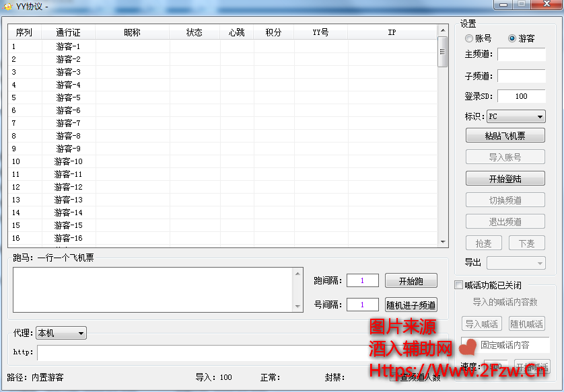Click the YY协议 app icon in title bar
This screenshot has width=564, height=392.
(x=7, y=7)
